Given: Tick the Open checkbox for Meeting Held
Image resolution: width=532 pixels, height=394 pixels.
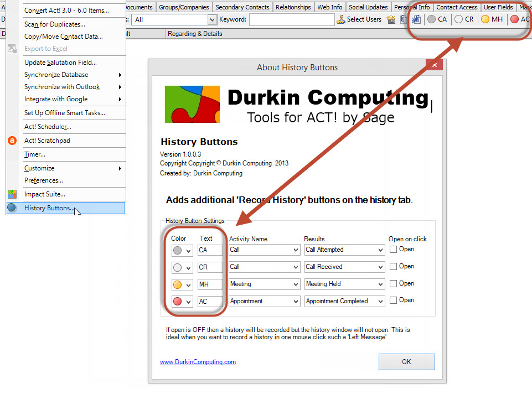Looking at the screenshot, I should [x=393, y=283].
